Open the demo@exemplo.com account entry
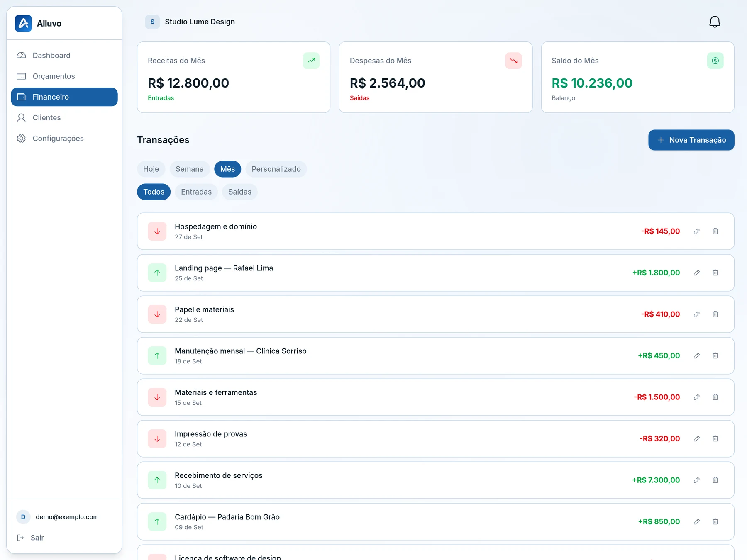Screen dimensions: 747x560 58,517
